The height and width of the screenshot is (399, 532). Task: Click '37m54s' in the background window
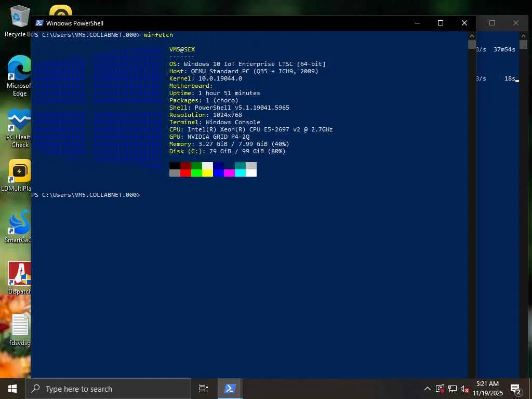click(504, 49)
